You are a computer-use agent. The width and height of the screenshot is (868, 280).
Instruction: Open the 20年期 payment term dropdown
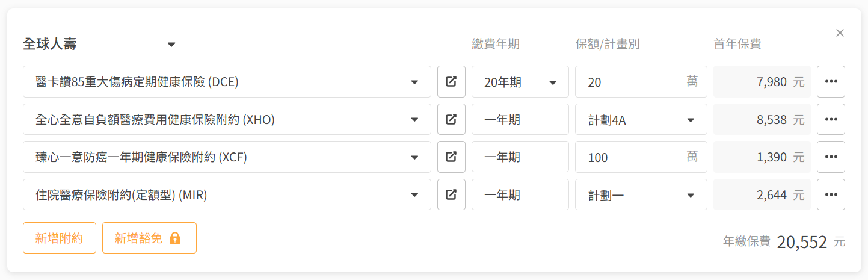(x=520, y=82)
